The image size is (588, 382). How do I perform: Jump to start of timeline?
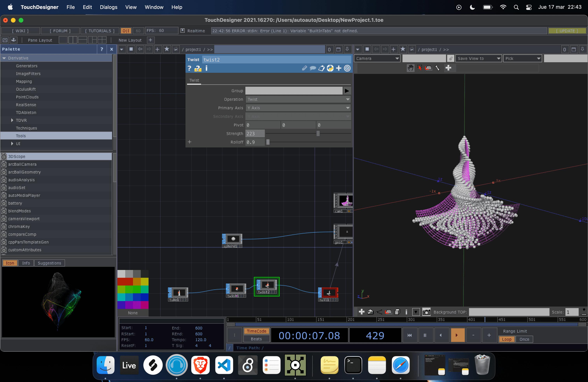pos(409,335)
